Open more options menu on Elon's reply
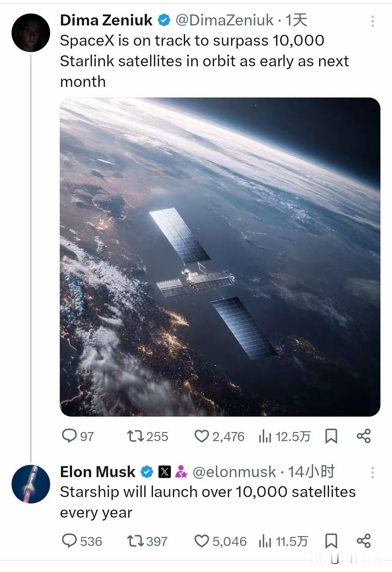The width and height of the screenshot is (392, 572). tap(373, 472)
